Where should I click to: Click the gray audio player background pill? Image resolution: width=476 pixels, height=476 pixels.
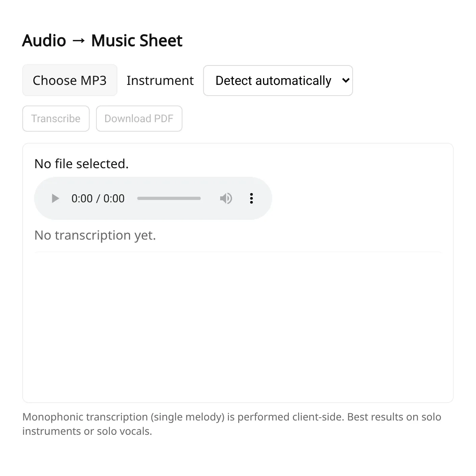pos(153,198)
